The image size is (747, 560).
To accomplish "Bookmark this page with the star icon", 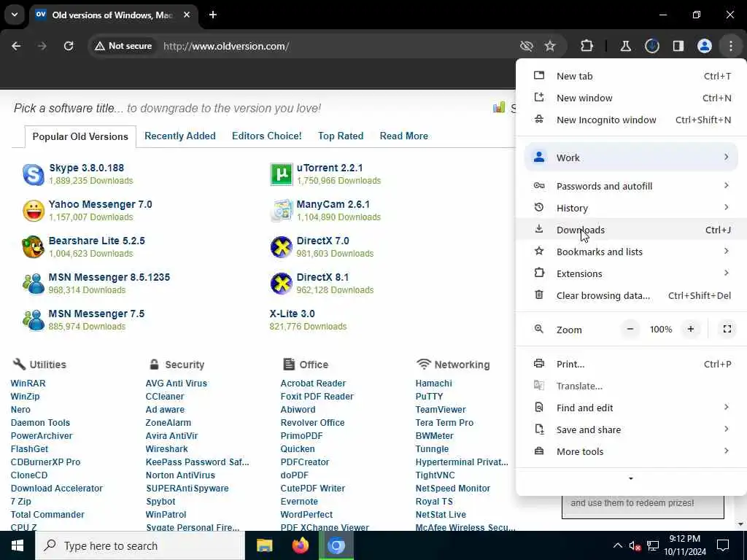I will point(550,46).
